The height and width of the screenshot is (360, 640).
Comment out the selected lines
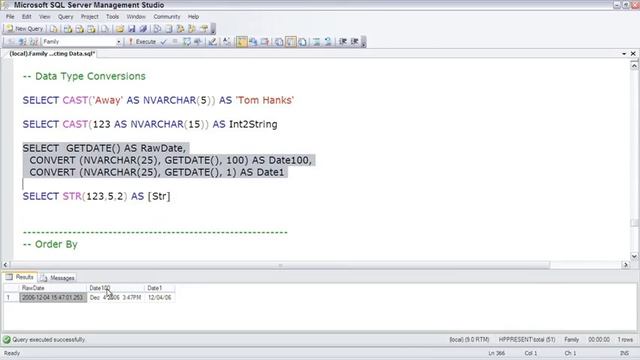[x=316, y=42]
